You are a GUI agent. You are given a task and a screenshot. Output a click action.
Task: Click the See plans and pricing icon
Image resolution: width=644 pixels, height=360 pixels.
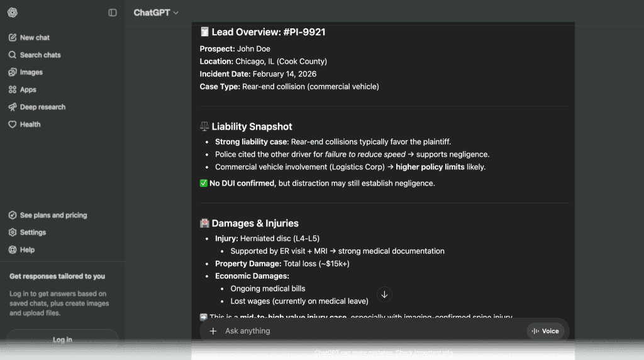[x=13, y=215]
